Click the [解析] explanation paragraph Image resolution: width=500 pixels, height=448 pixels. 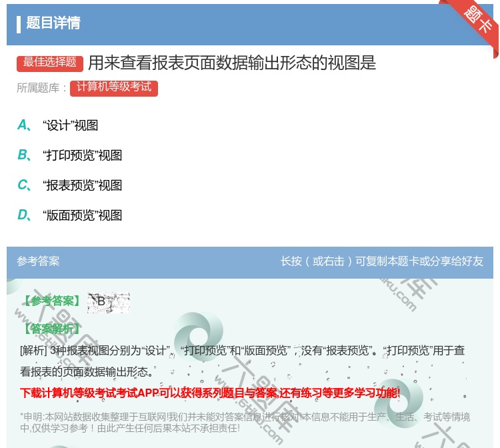(243, 361)
